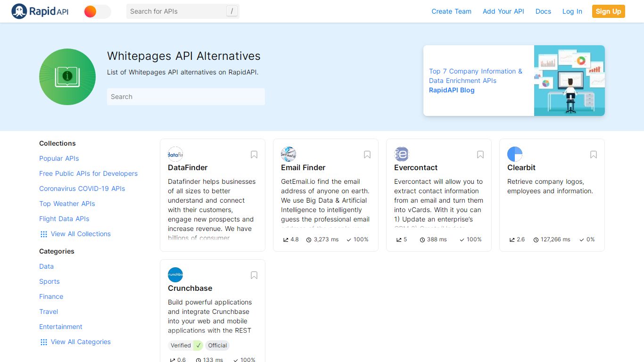
Task: Click the RapidAPI Blog illustration thumbnail
Action: point(569,81)
